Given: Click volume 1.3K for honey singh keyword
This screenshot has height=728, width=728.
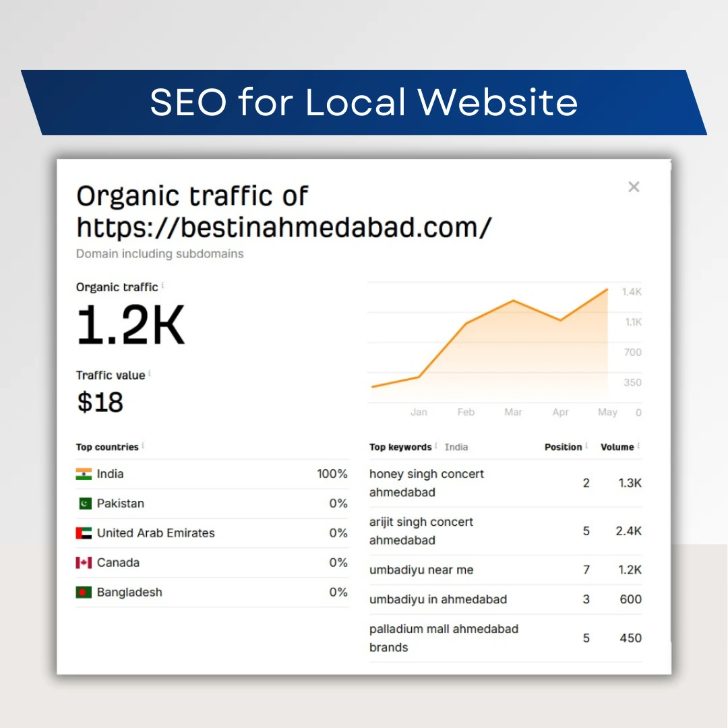Looking at the screenshot, I should coord(630,483).
